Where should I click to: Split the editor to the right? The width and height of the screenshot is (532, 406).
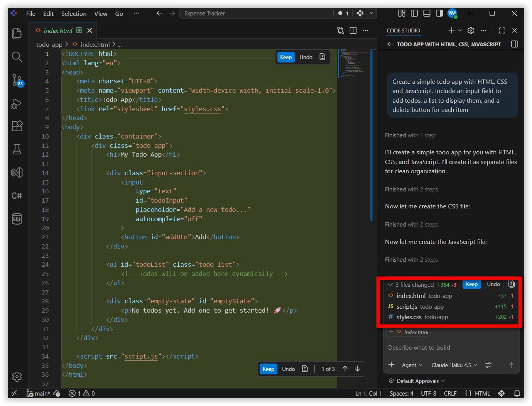tap(353, 30)
